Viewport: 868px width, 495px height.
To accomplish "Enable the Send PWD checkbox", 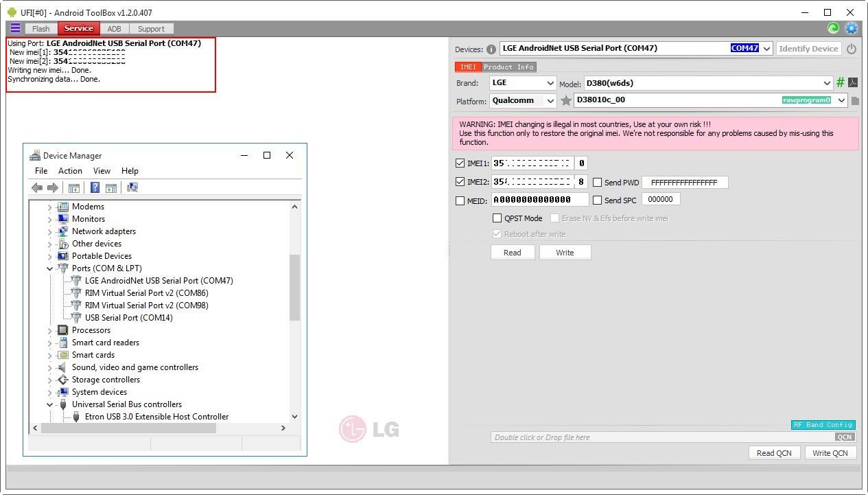I will point(597,183).
